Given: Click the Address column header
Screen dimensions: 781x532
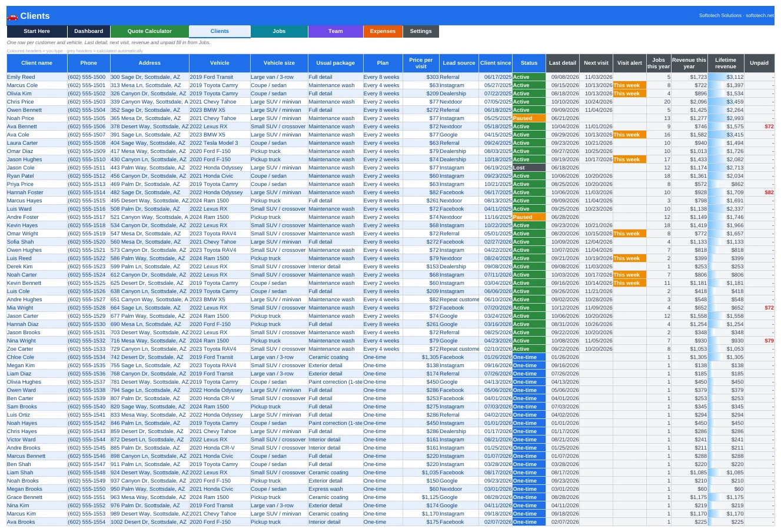Looking at the screenshot, I should [x=149, y=63].
